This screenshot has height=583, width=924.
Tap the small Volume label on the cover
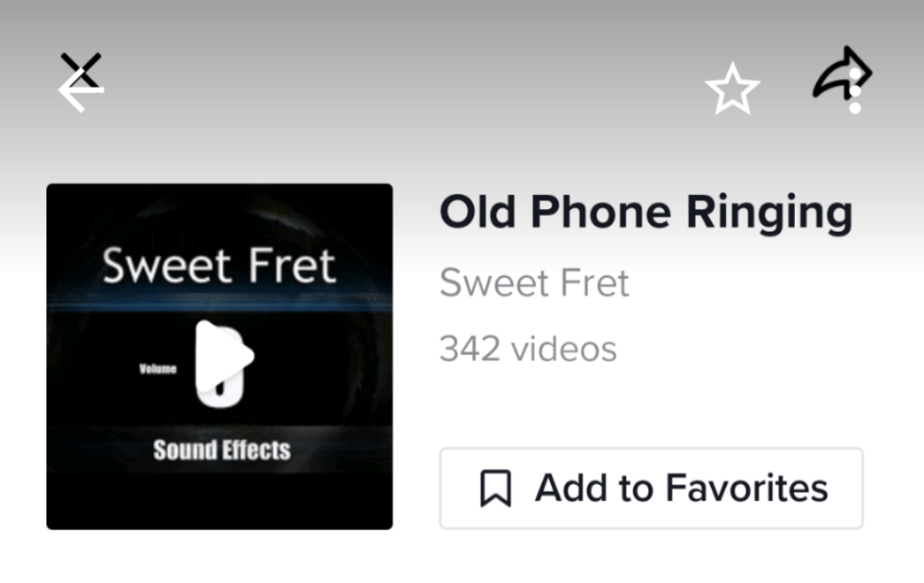(x=157, y=368)
